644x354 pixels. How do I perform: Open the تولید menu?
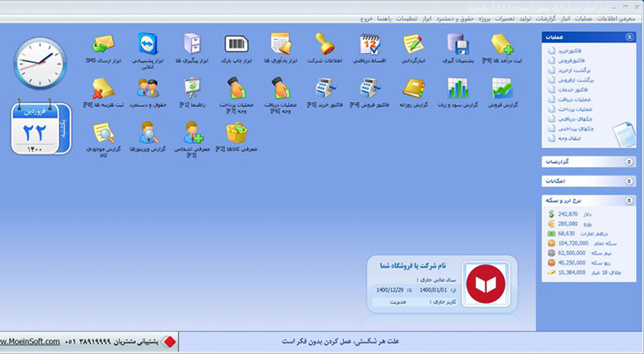tap(525, 19)
